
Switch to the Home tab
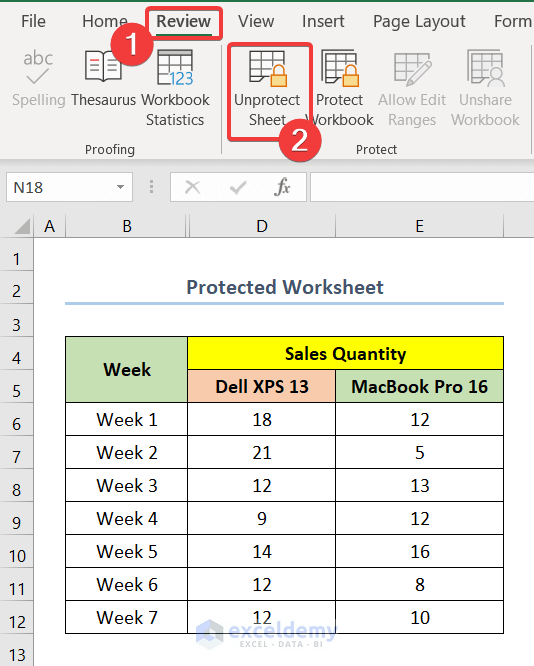(105, 21)
